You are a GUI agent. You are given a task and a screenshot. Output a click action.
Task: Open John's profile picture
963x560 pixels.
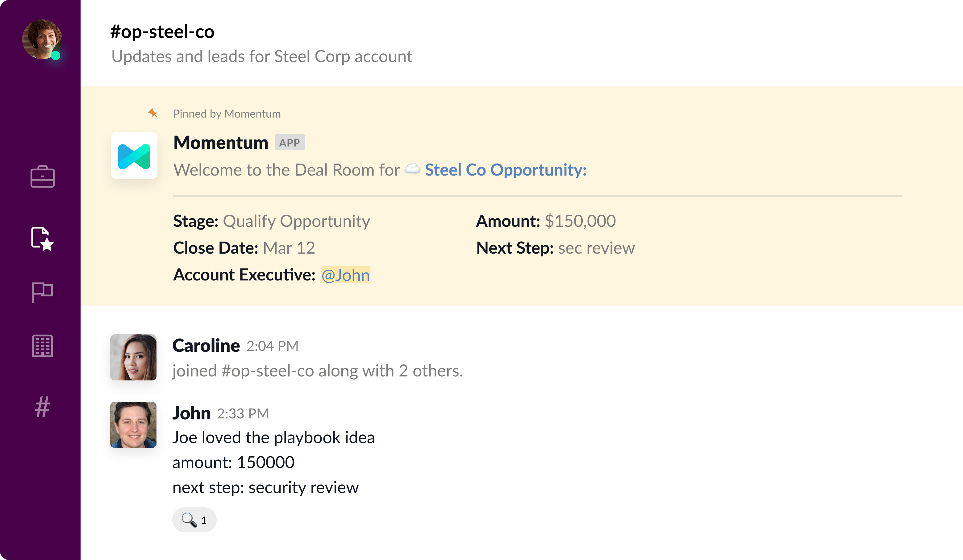click(x=133, y=425)
